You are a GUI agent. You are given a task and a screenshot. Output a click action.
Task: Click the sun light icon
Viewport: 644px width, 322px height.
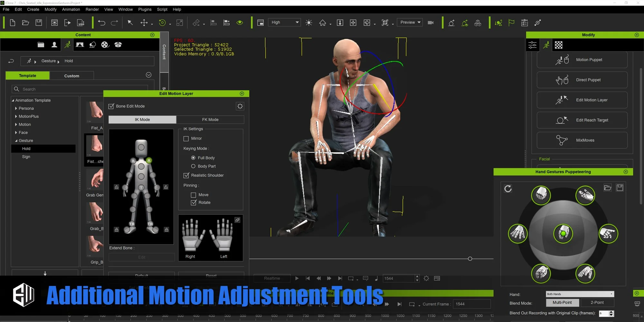(x=309, y=23)
